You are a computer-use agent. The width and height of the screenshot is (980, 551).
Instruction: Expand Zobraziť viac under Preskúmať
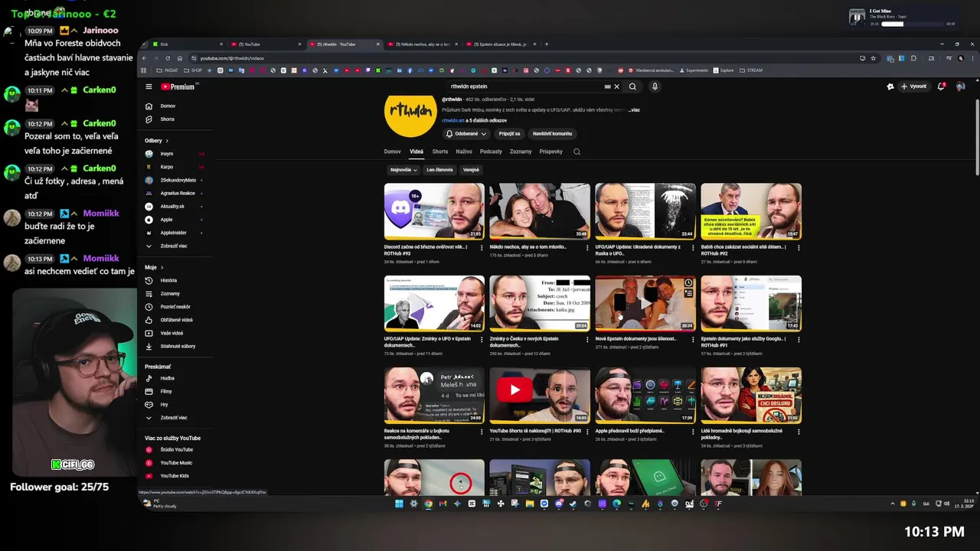[x=173, y=418]
